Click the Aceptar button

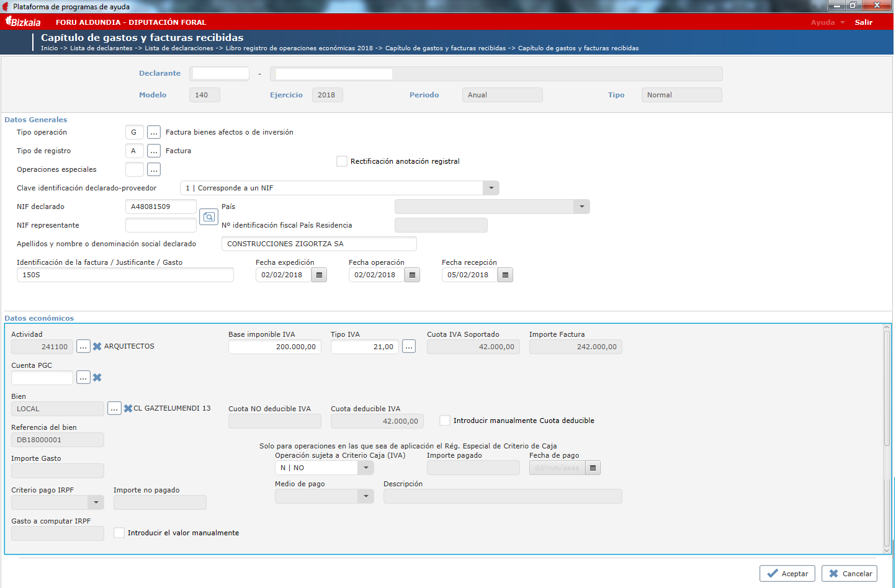tap(787, 574)
